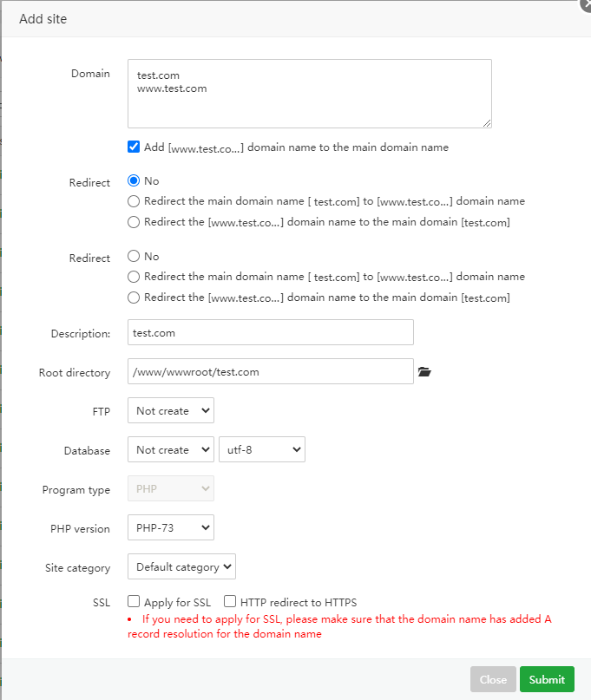Image resolution: width=591 pixels, height=700 pixels.
Task: Check HTTP redirect to HTTPS option
Action: click(230, 602)
